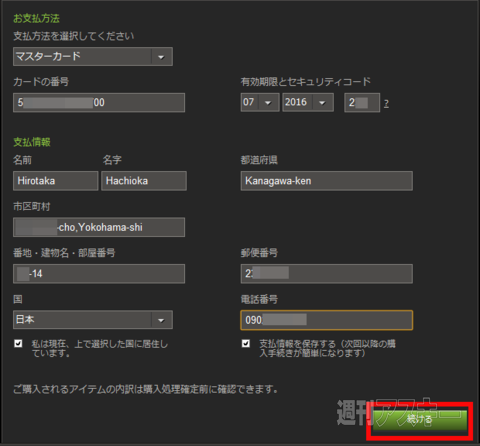
Task: Click the green 続ける continue button
Action: 420,420
